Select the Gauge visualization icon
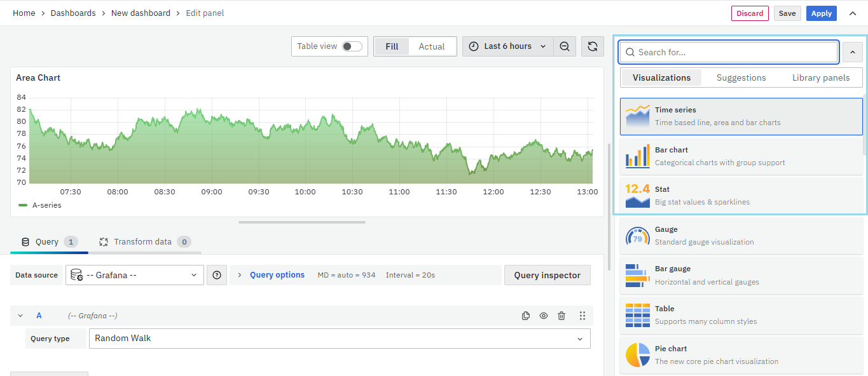This screenshot has height=376, width=868. [638, 236]
